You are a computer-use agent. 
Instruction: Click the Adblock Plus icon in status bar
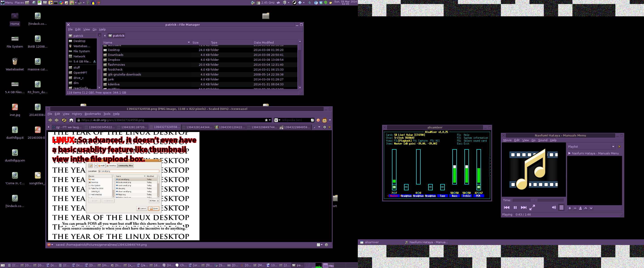[x=49, y=245]
